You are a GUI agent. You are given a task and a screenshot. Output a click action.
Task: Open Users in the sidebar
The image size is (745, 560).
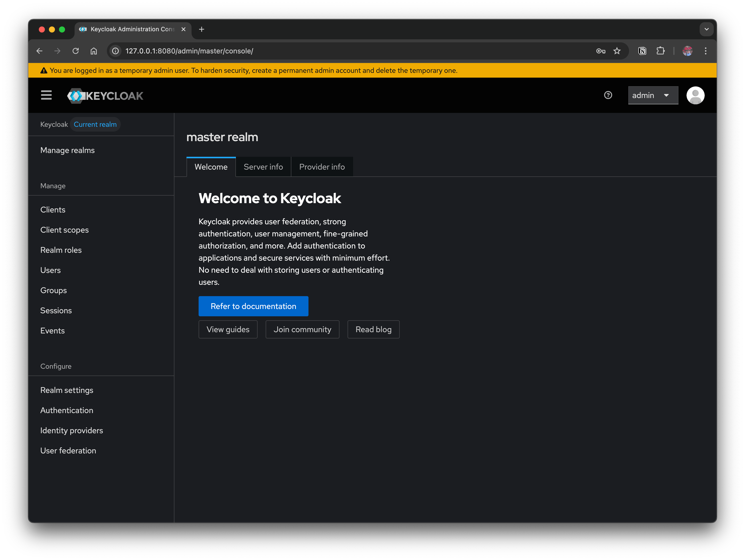pos(101,270)
